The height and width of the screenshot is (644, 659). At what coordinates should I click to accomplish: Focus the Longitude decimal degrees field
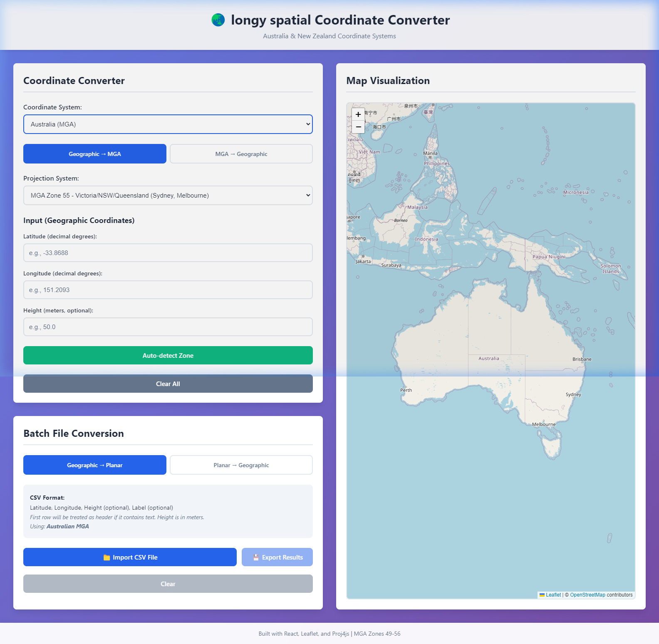[168, 290]
